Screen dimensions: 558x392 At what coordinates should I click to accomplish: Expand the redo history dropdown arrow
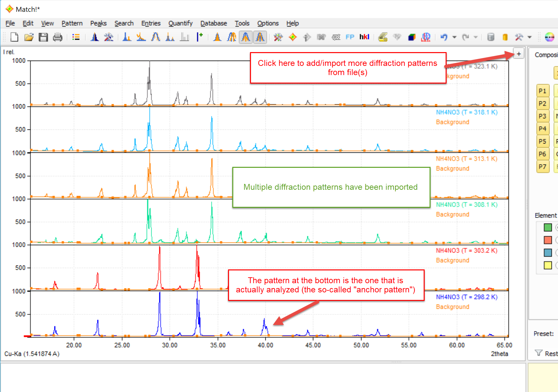pyautogui.click(x=476, y=37)
